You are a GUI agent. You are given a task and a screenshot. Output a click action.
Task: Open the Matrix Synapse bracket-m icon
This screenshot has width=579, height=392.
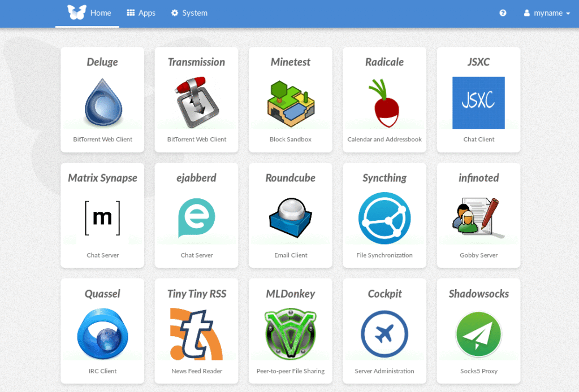[102, 218]
